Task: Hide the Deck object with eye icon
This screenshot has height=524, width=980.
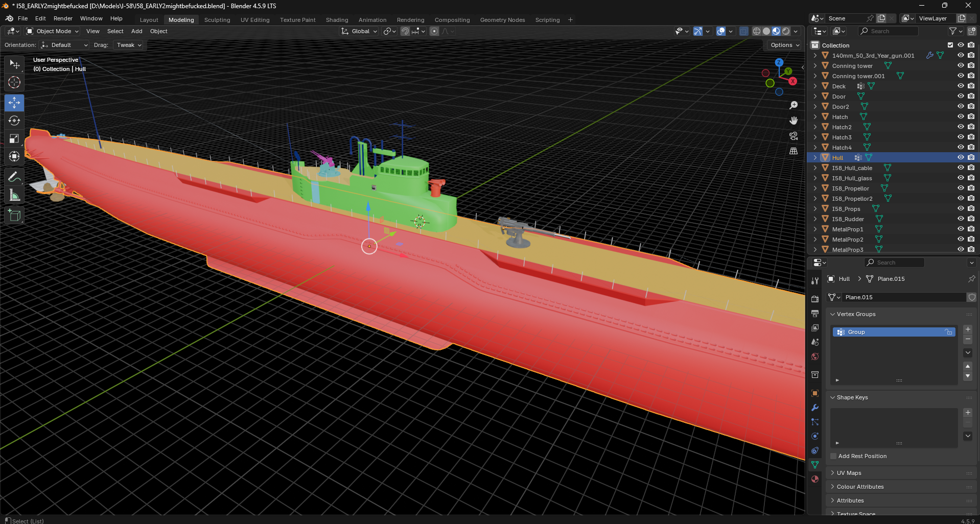Action: (x=961, y=86)
